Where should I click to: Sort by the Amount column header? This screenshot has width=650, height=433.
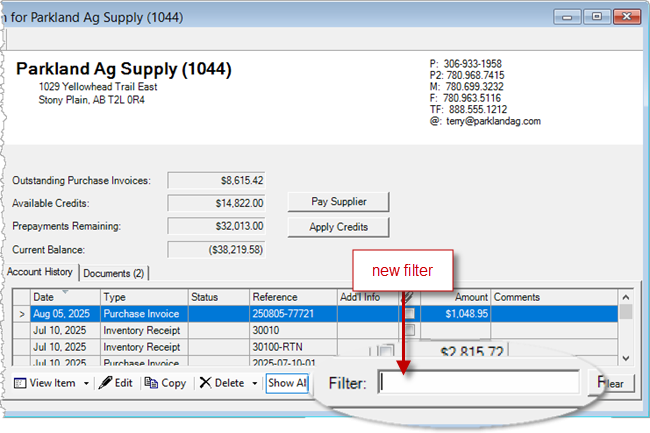pyautogui.click(x=456, y=297)
